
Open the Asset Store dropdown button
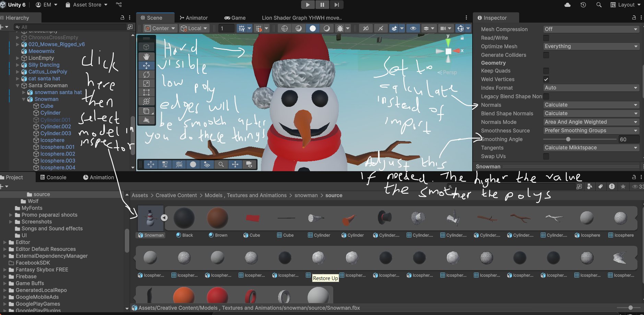click(86, 5)
